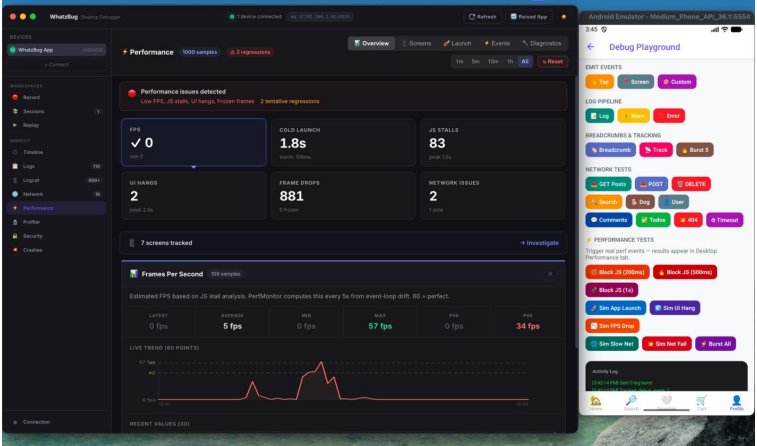Select the 1m time range

(460, 62)
